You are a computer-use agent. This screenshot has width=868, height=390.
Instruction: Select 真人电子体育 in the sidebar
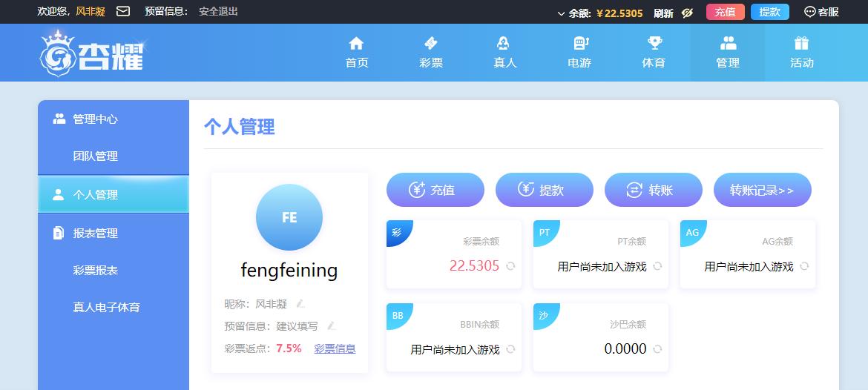point(114,308)
